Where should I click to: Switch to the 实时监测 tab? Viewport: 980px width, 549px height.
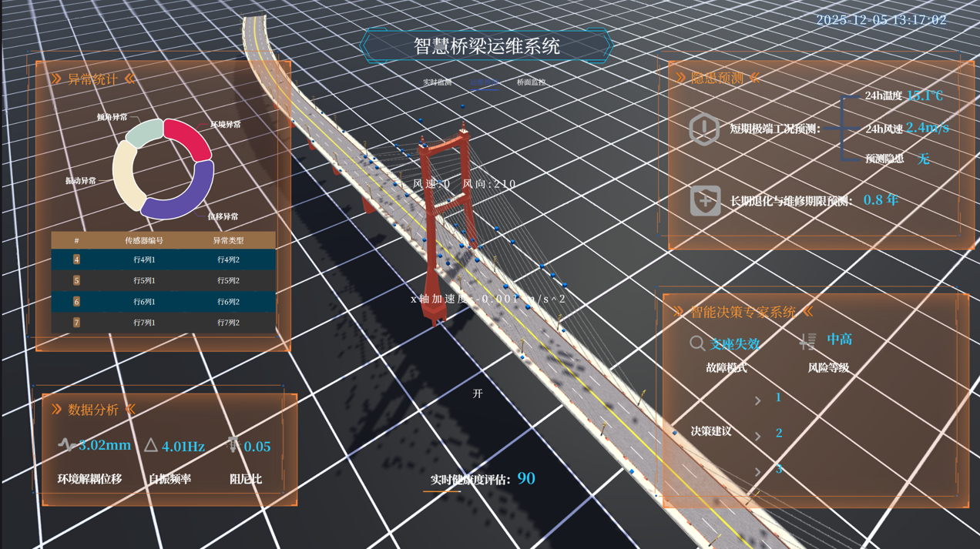pos(438,82)
